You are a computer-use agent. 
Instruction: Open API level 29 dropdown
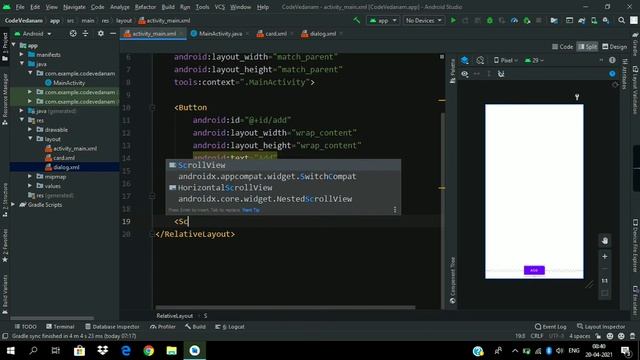point(534,60)
